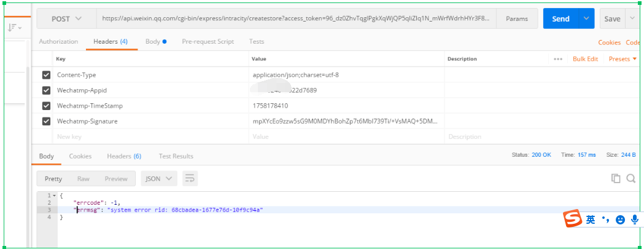Click the request URL field
The image size is (644, 249).
tap(296, 18)
